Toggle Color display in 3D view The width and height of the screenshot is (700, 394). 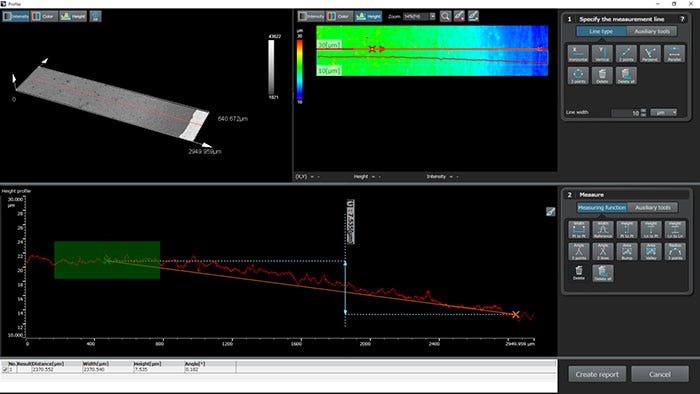pos(44,17)
